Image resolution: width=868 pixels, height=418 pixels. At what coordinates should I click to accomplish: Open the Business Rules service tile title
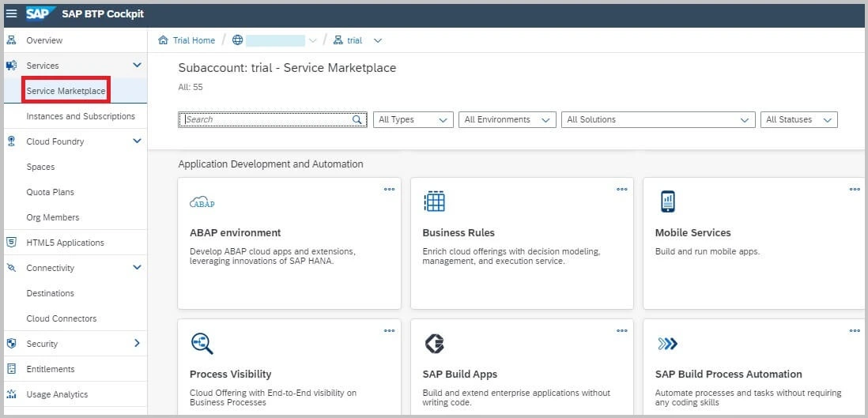pos(459,233)
